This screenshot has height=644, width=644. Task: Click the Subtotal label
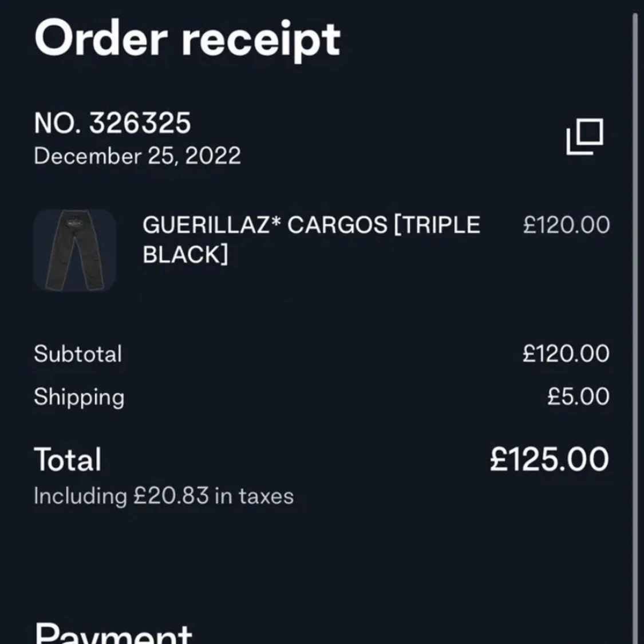pyautogui.click(x=78, y=354)
